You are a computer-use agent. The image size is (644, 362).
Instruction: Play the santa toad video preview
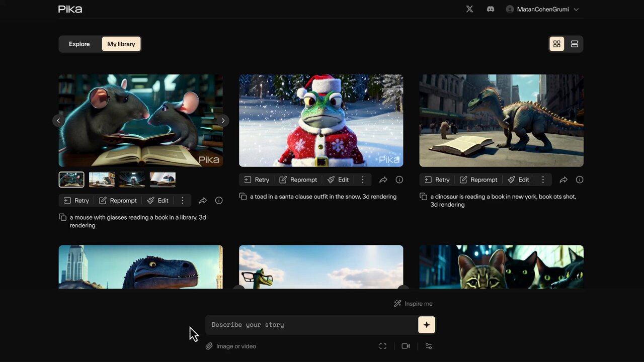point(321,121)
